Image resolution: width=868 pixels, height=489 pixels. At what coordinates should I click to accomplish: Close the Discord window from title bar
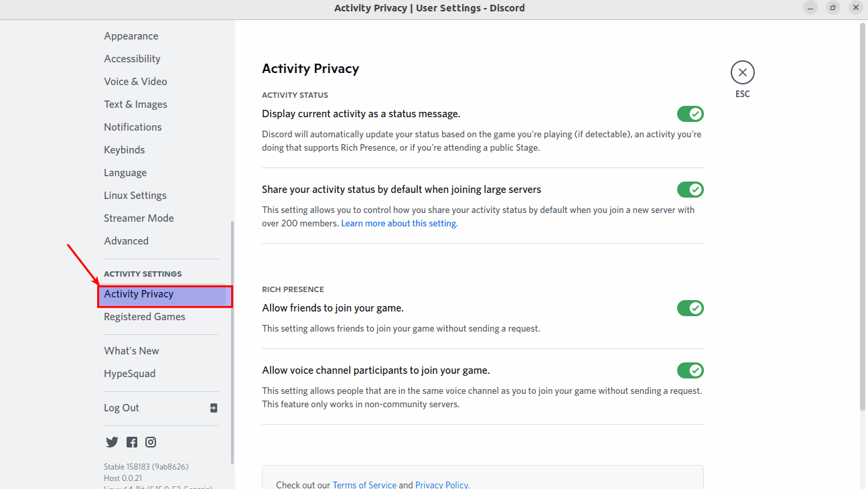856,8
